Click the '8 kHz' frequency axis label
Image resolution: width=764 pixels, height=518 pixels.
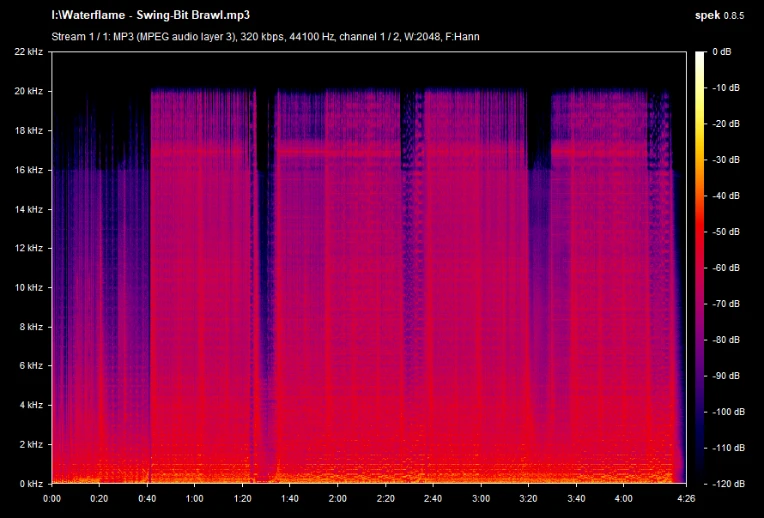pos(31,327)
